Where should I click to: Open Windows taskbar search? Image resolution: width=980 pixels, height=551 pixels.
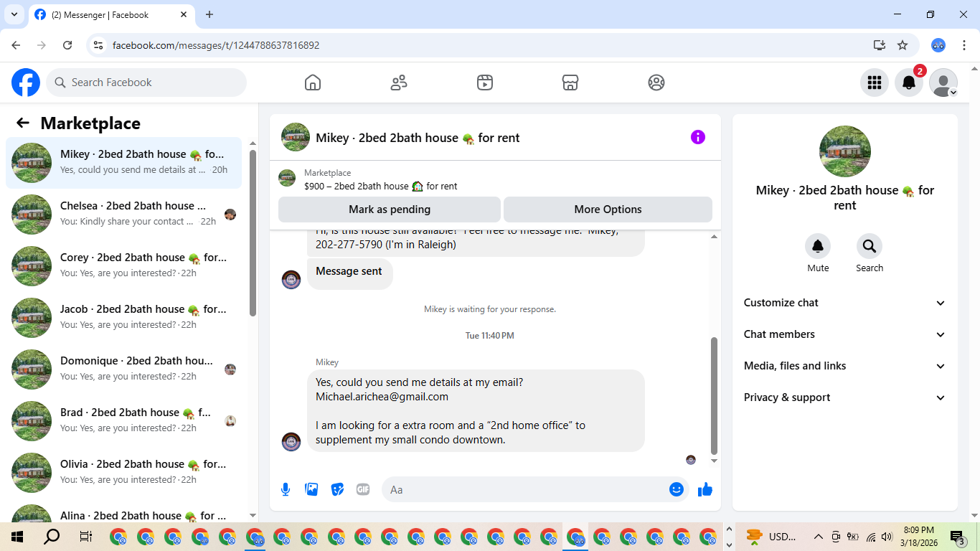click(52, 537)
